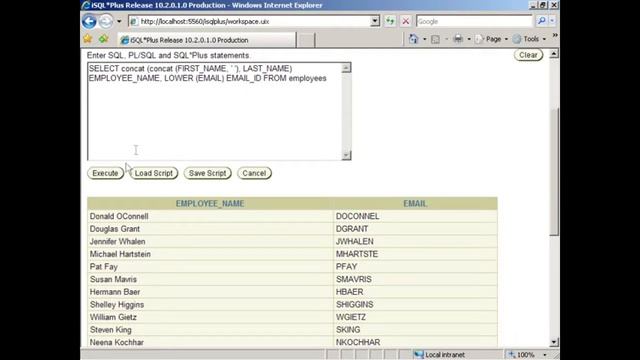The image size is (640, 360).
Task: Click the Home page icon
Action: (x=413, y=39)
